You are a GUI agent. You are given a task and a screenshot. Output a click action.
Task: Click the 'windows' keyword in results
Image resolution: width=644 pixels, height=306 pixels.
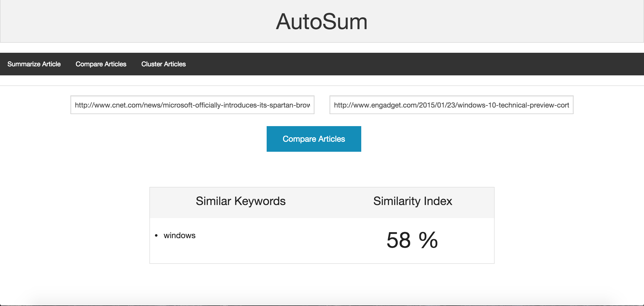pyautogui.click(x=179, y=235)
